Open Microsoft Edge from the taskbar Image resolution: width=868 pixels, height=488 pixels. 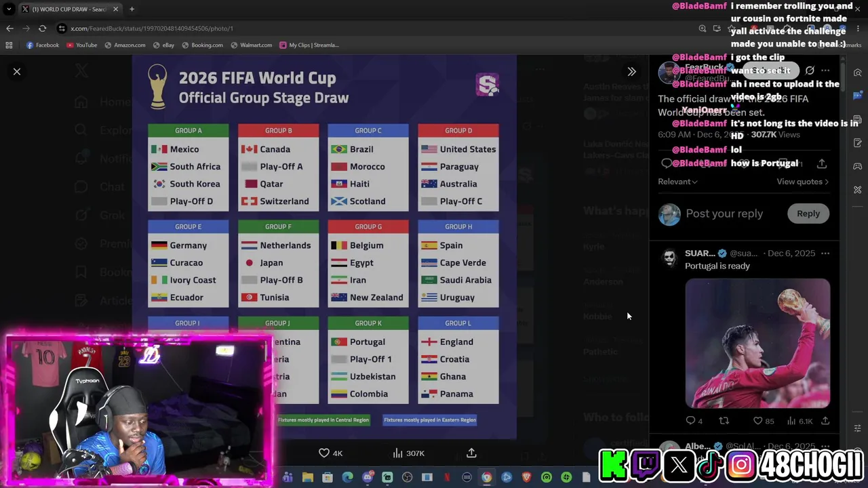point(347,477)
